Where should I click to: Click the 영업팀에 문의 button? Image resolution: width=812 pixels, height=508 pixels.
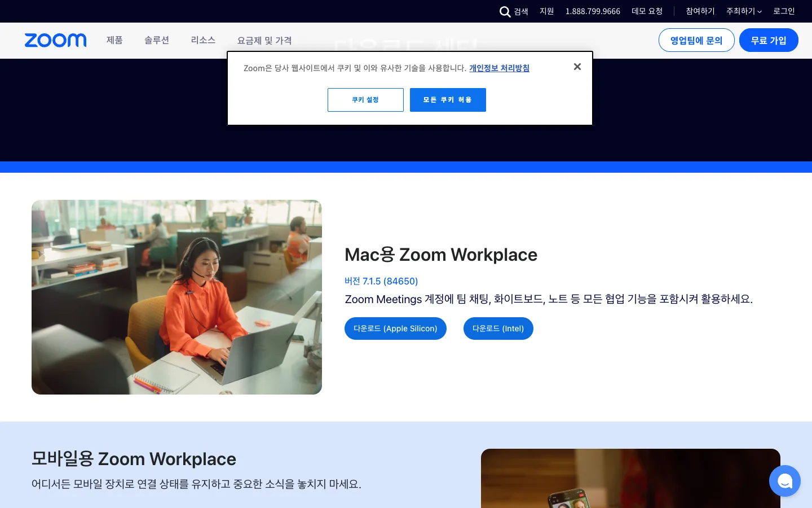(696, 40)
